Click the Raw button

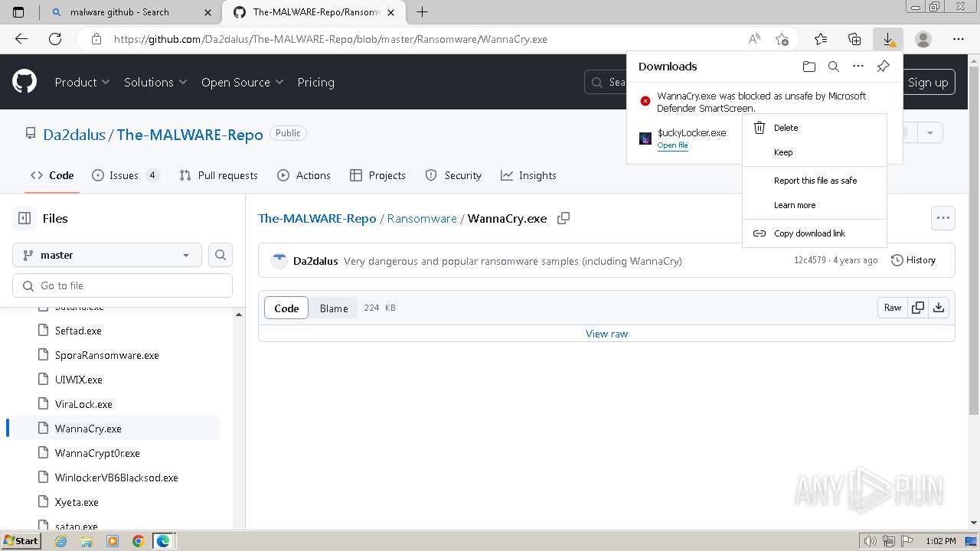click(x=893, y=308)
